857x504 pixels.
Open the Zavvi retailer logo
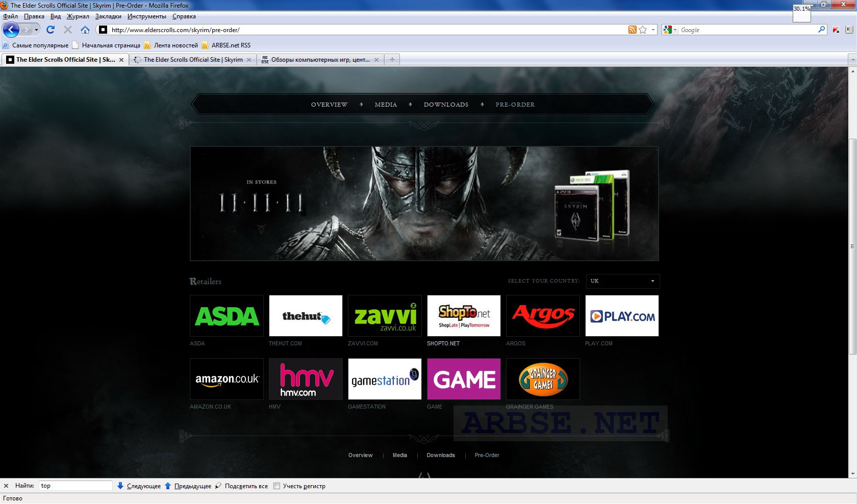coord(385,316)
